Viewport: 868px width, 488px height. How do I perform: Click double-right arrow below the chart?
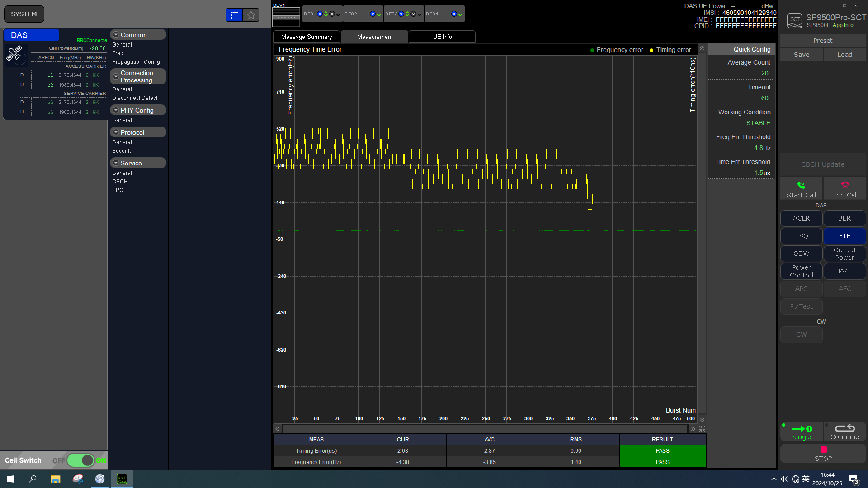693,429
